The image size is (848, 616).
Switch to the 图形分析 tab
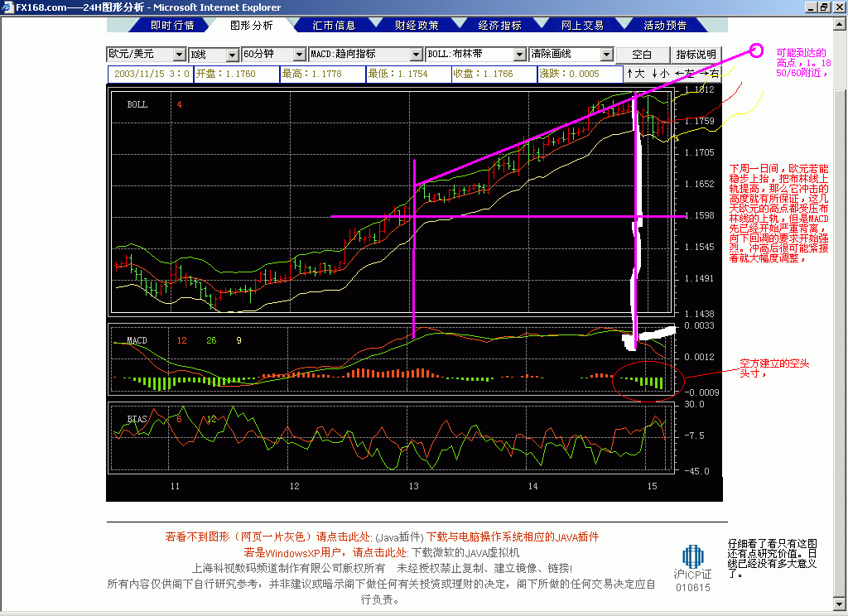(x=252, y=26)
